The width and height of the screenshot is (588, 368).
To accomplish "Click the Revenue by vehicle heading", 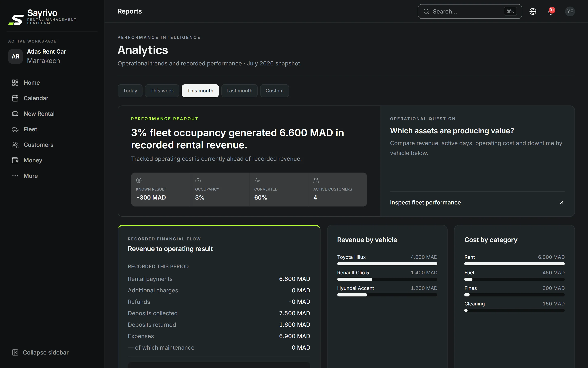I will (367, 240).
